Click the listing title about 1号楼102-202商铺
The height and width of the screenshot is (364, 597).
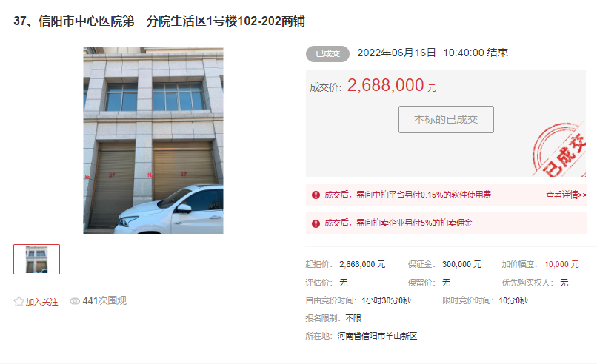click(x=159, y=21)
